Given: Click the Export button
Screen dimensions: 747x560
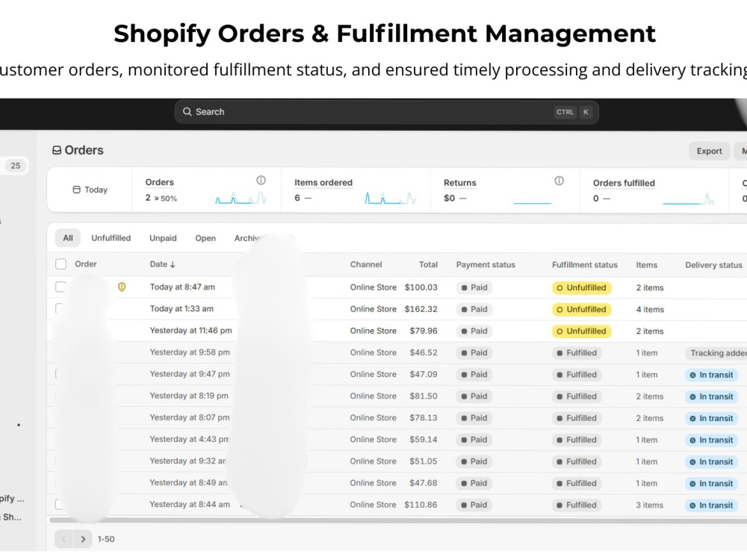Looking at the screenshot, I should (x=709, y=151).
